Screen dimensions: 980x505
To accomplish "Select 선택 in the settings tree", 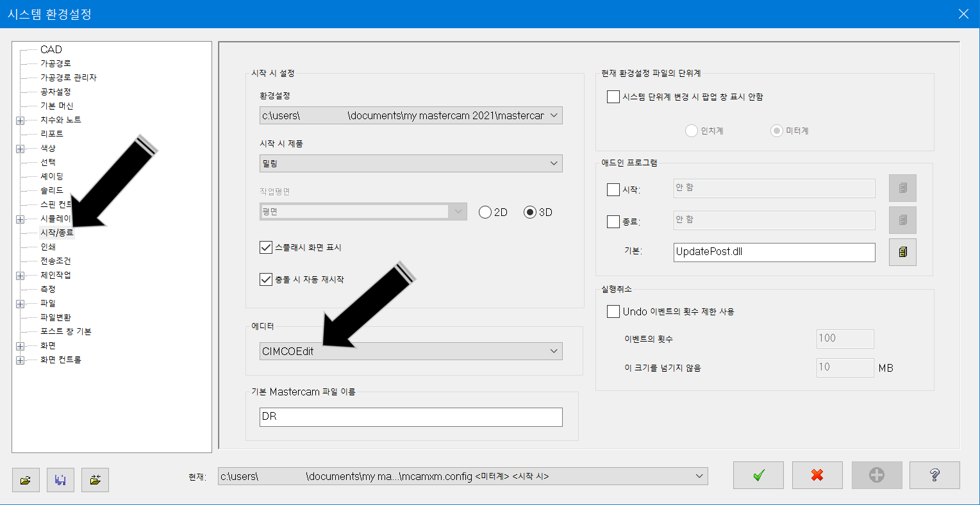I will [48, 162].
